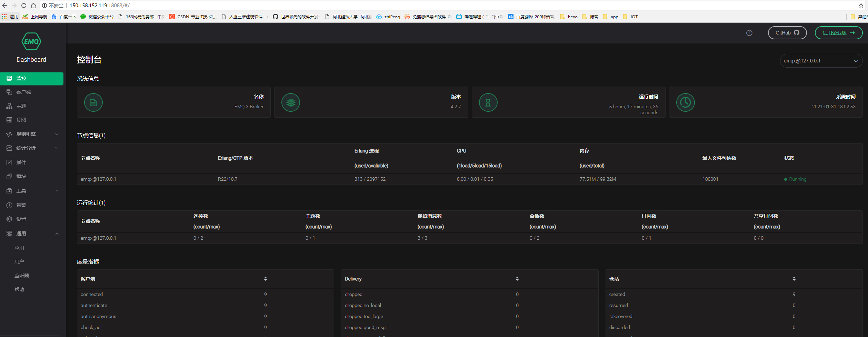Open the 应用 apps bookmark shortcut
This screenshot has height=337, width=868.
[x=10, y=17]
